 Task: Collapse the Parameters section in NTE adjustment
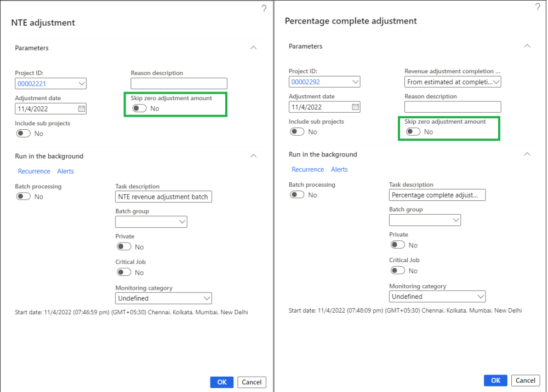[253, 48]
